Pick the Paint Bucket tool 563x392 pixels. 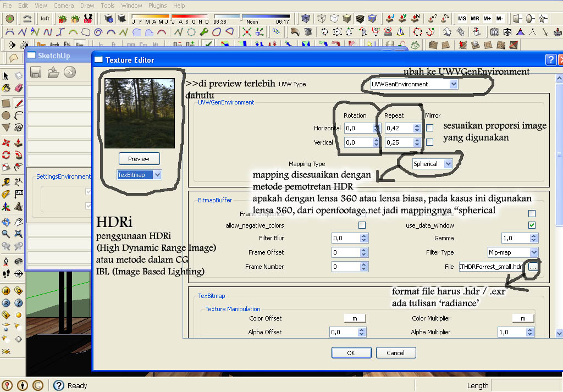pyautogui.click(x=5, y=89)
